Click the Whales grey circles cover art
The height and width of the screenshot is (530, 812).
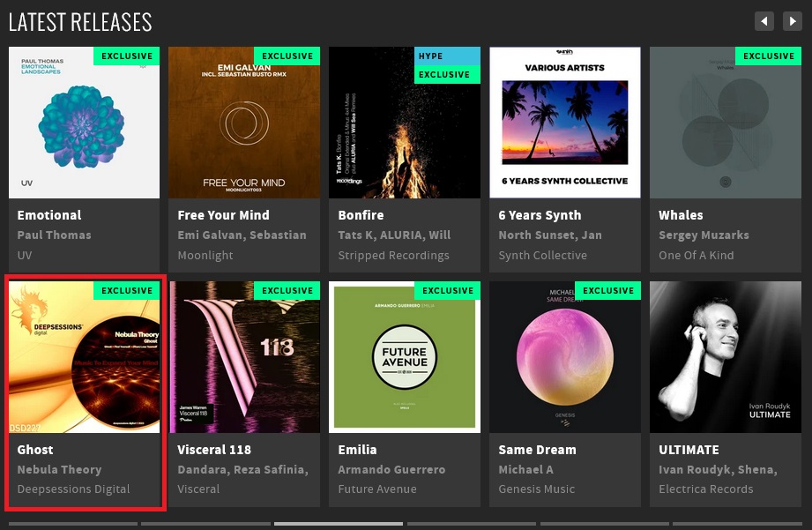point(726,123)
